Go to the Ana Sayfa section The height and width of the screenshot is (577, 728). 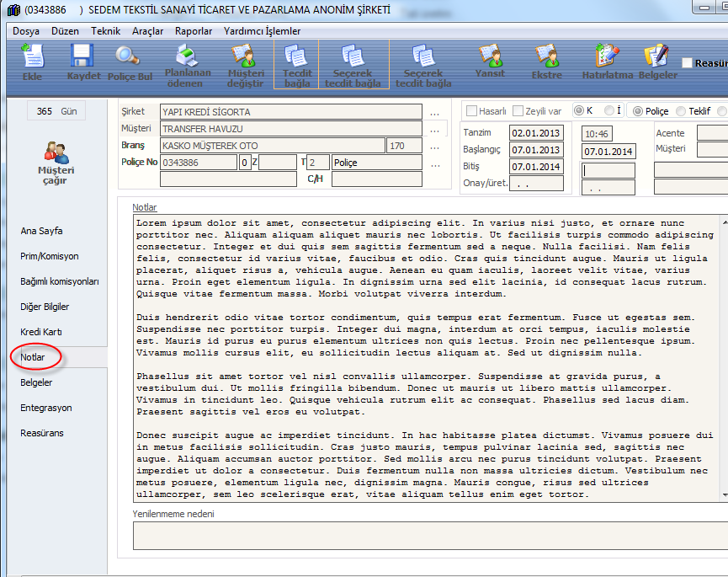coord(42,231)
